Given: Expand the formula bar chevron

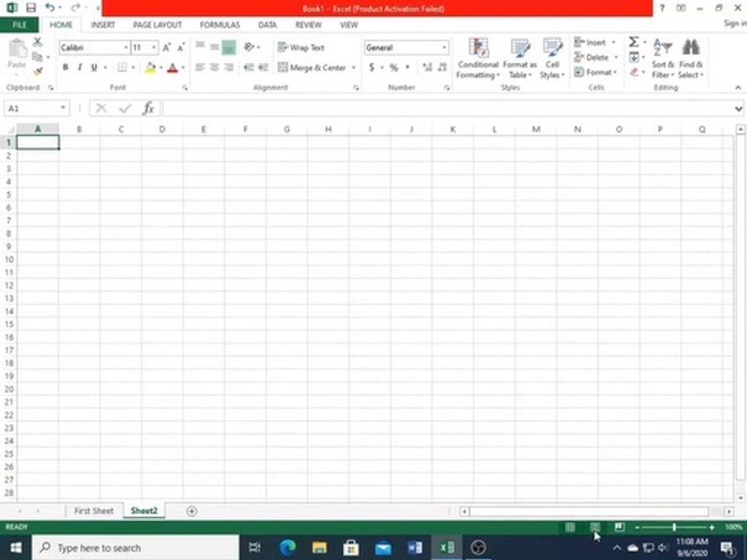Looking at the screenshot, I should click(x=738, y=109).
